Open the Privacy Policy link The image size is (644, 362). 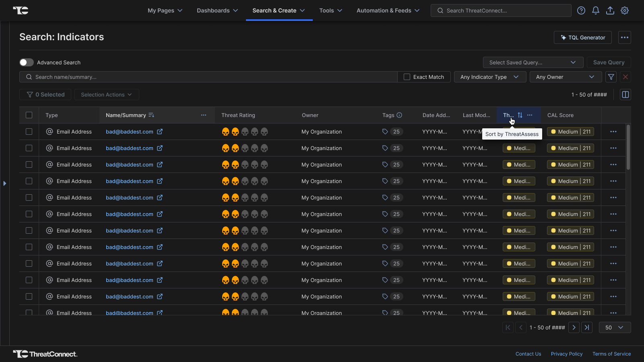tap(566, 354)
